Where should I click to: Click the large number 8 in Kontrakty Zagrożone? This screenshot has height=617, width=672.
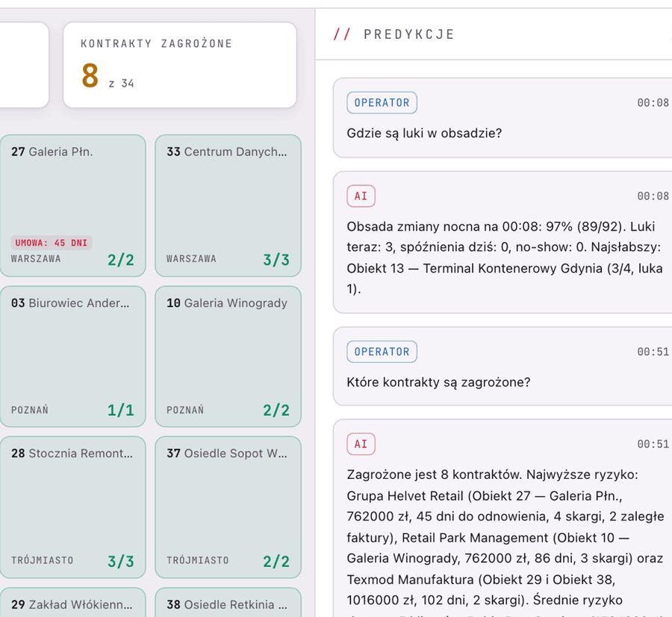pyautogui.click(x=90, y=75)
